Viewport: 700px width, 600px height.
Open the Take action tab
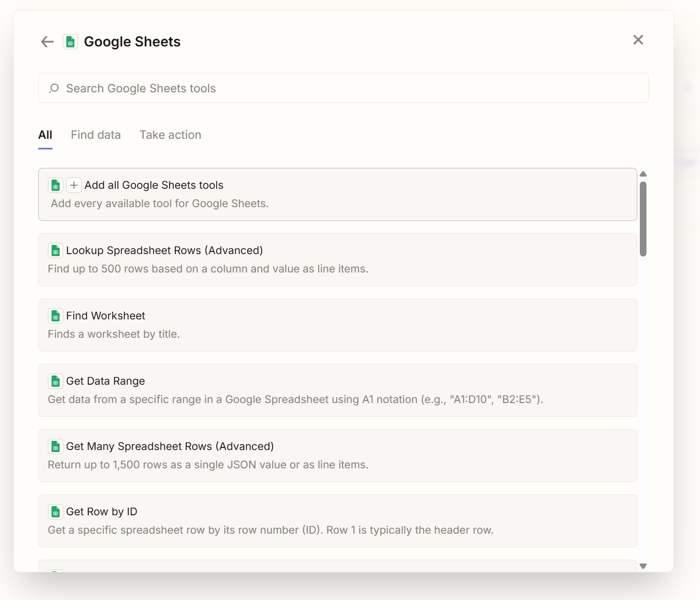[x=170, y=135]
